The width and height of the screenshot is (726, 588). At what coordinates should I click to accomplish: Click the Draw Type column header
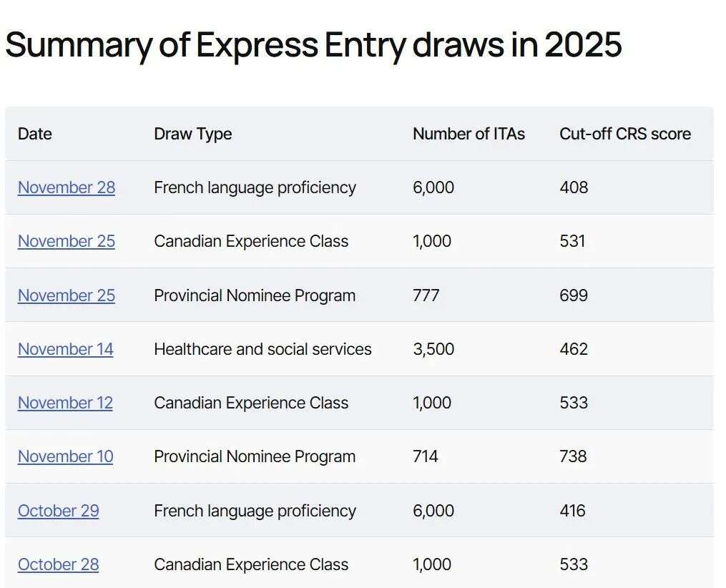coord(192,134)
